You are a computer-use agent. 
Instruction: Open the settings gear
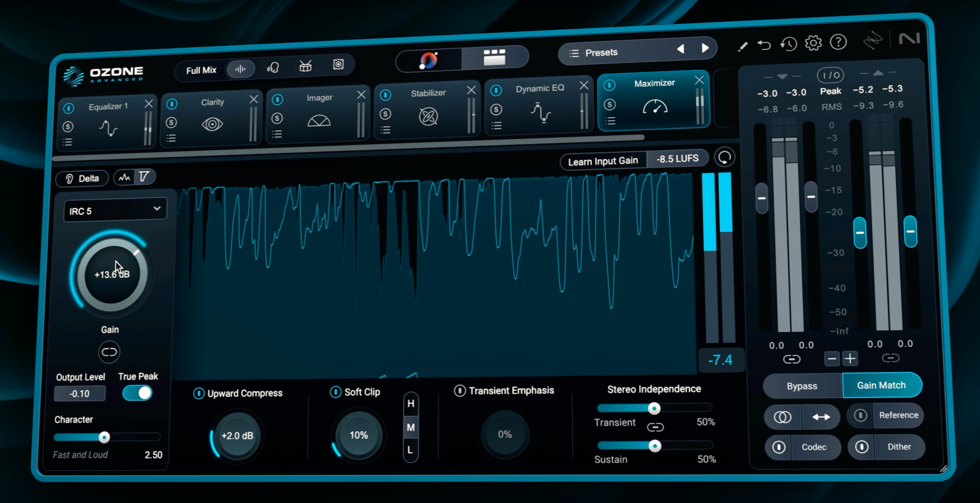pyautogui.click(x=813, y=43)
